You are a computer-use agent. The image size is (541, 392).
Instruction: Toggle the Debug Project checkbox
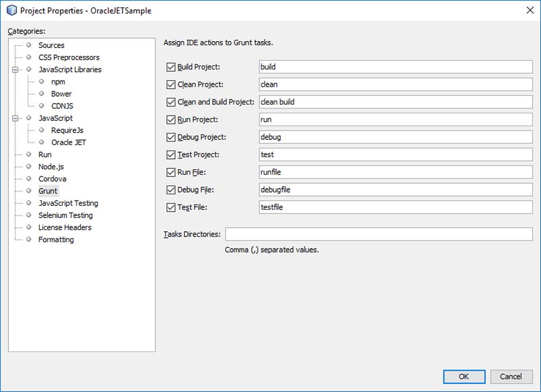tap(171, 138)
